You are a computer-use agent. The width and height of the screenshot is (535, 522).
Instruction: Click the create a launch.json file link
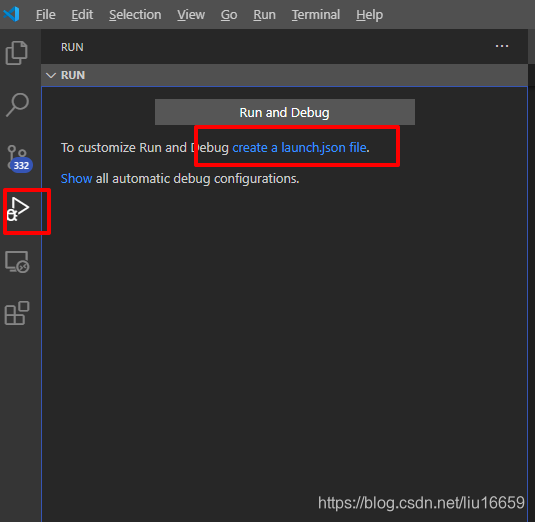[299, 147]
